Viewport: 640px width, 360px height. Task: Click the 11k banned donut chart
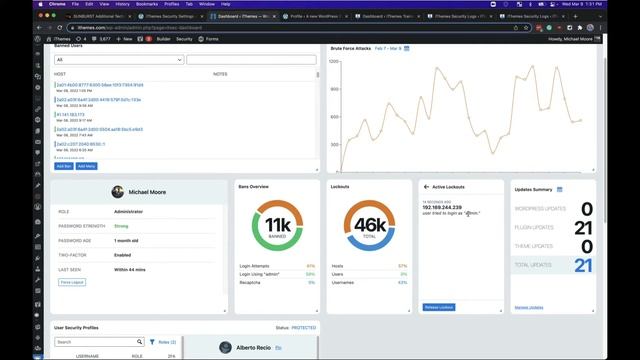[x=277, y=225]
